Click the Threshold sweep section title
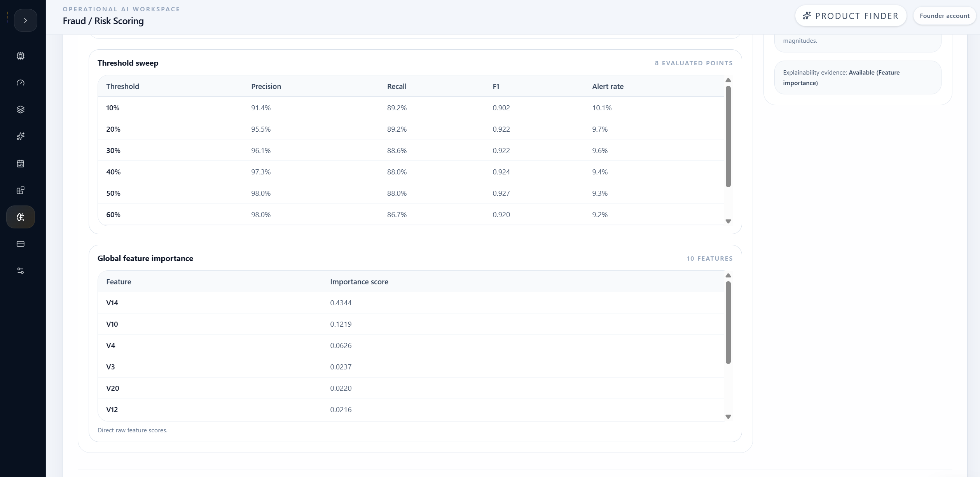This screenshot has width=980, height=477. tap(128, 63)
